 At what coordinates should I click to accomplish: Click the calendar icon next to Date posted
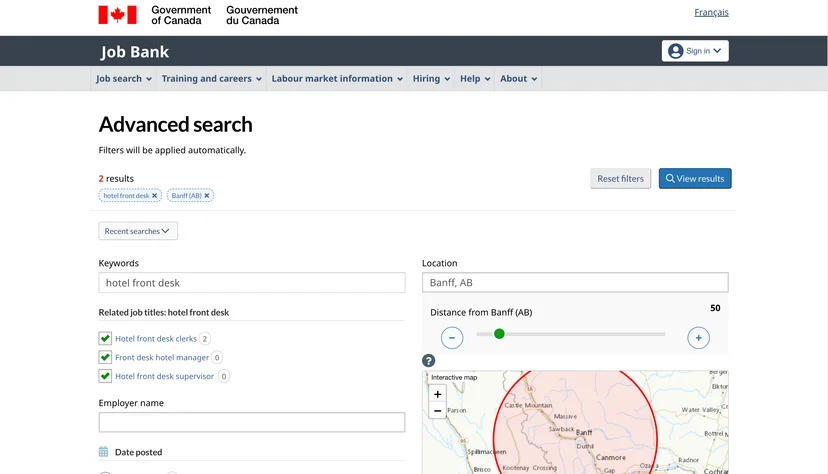click(104, 452)
